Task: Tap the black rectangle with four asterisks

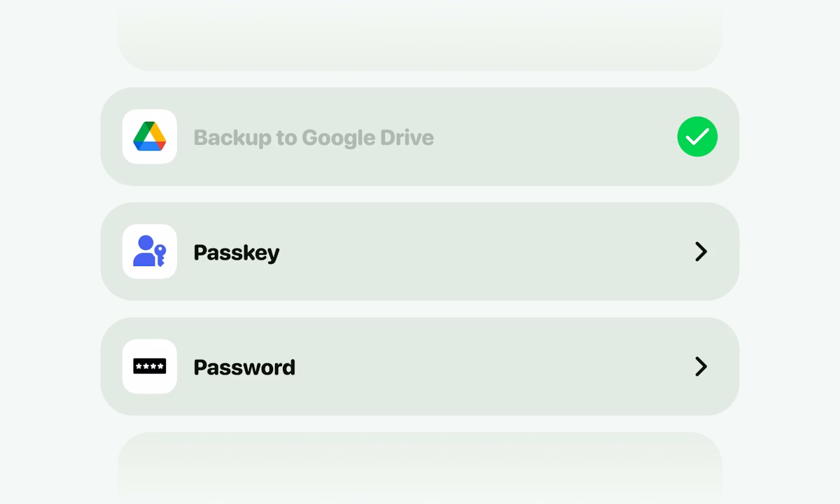Action: coord(150,366)
